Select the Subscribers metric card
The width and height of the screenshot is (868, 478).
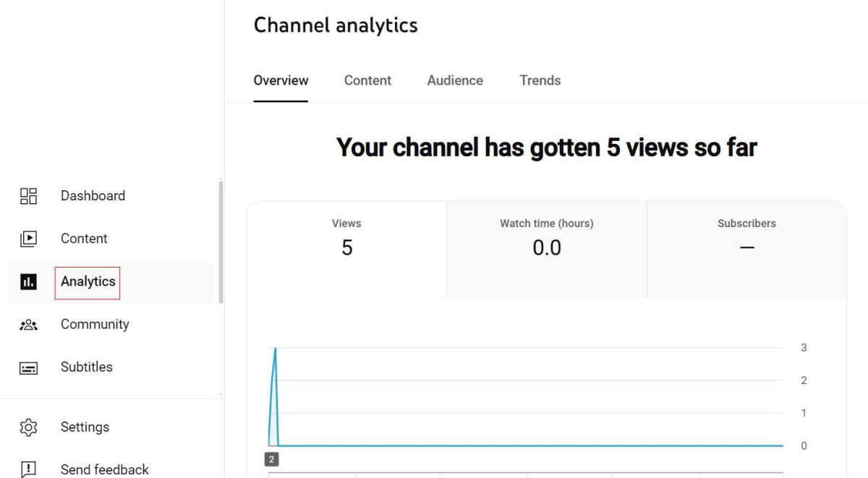point(746,249)
